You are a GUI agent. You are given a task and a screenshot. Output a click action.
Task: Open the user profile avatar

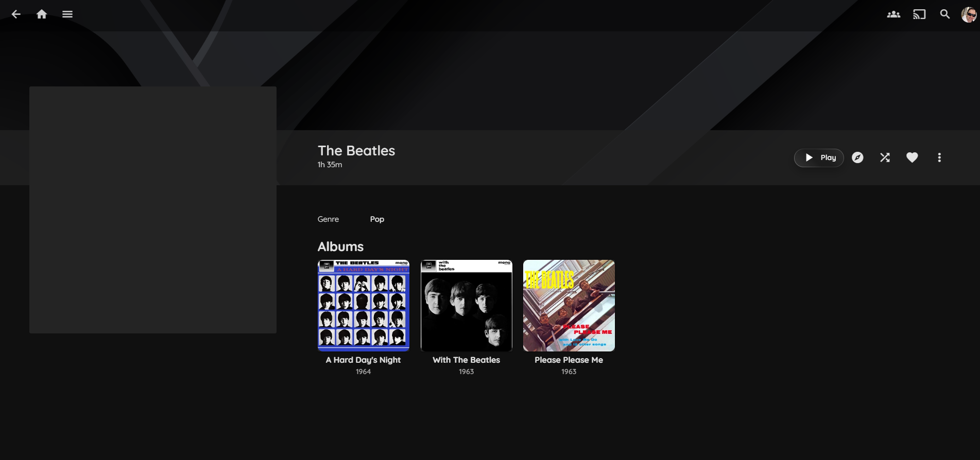click(969, 14)
